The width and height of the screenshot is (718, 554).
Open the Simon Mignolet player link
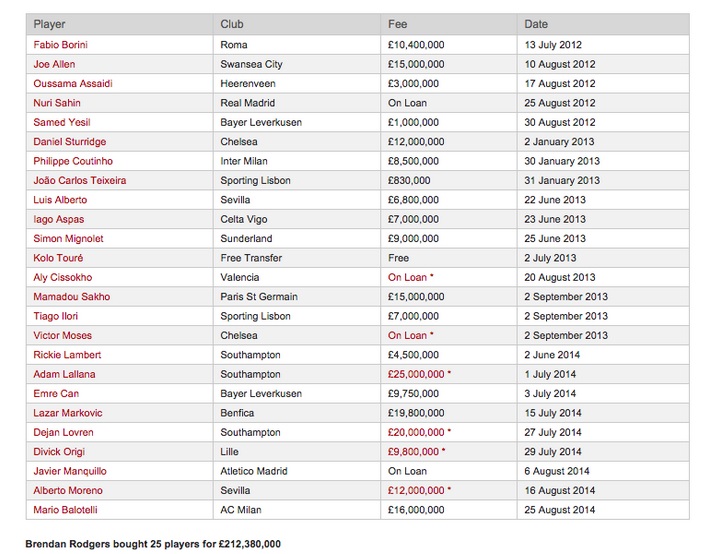68,239
